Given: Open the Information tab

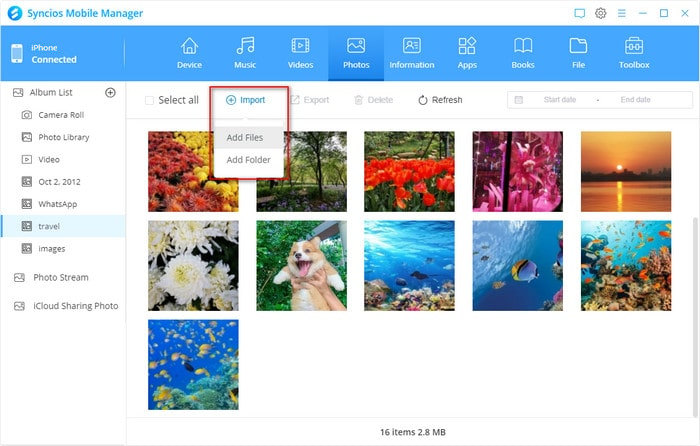Looking at the screenshot, I should 412,54.
